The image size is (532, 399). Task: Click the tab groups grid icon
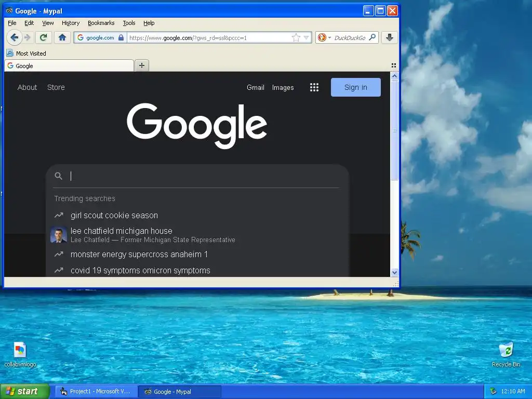[x=394, y=65]
